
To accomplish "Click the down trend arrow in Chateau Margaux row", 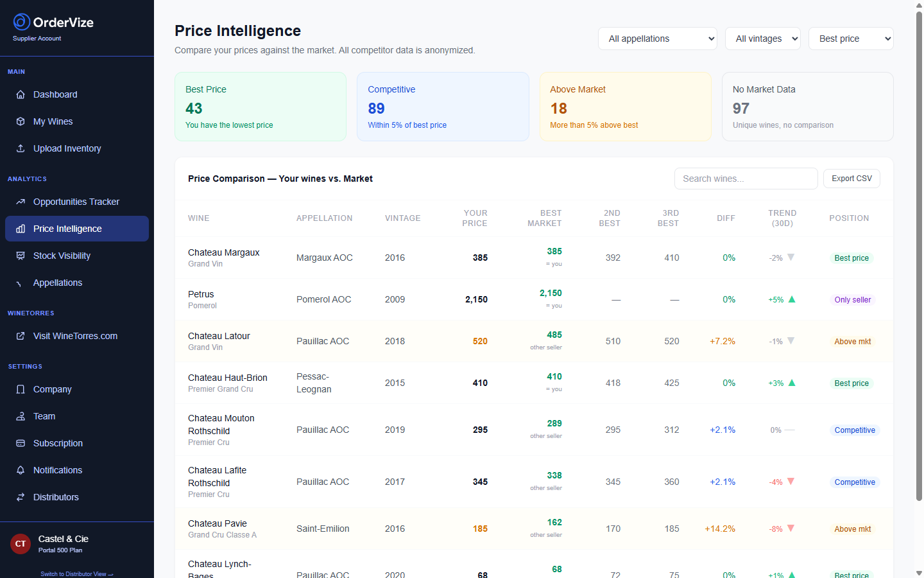I will (x=791, y=258).
